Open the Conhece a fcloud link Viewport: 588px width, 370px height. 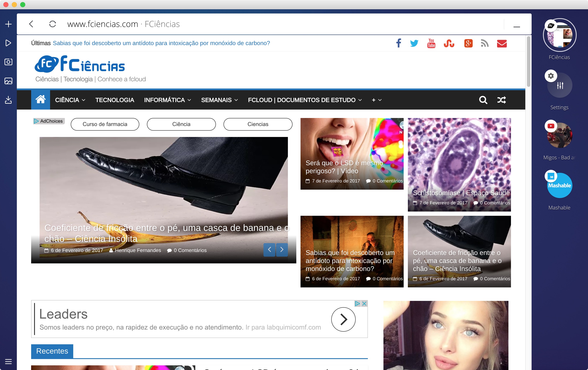(x=122, y=79)
